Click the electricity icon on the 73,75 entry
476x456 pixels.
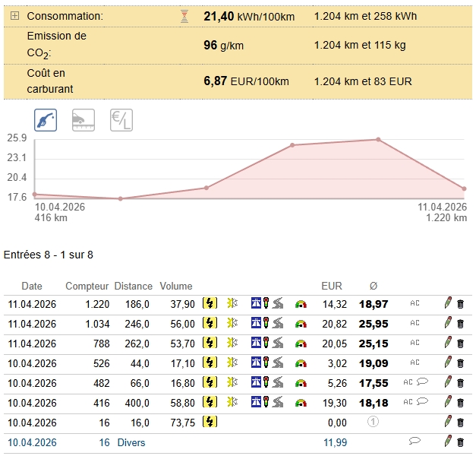tap(210, 422)
